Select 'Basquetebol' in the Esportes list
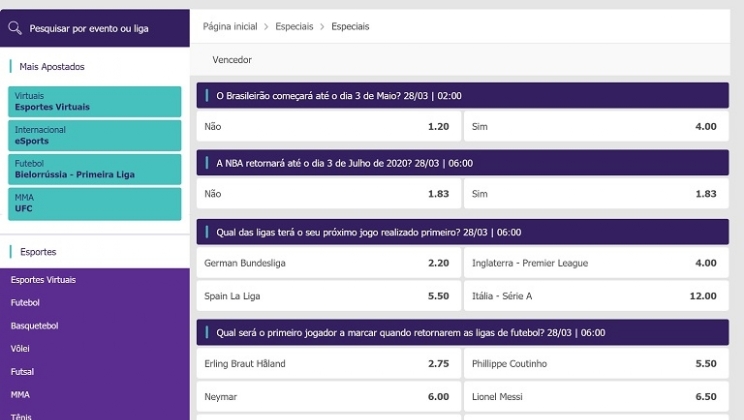This screenshot has height=420, width=744. [x=34, y=325]
